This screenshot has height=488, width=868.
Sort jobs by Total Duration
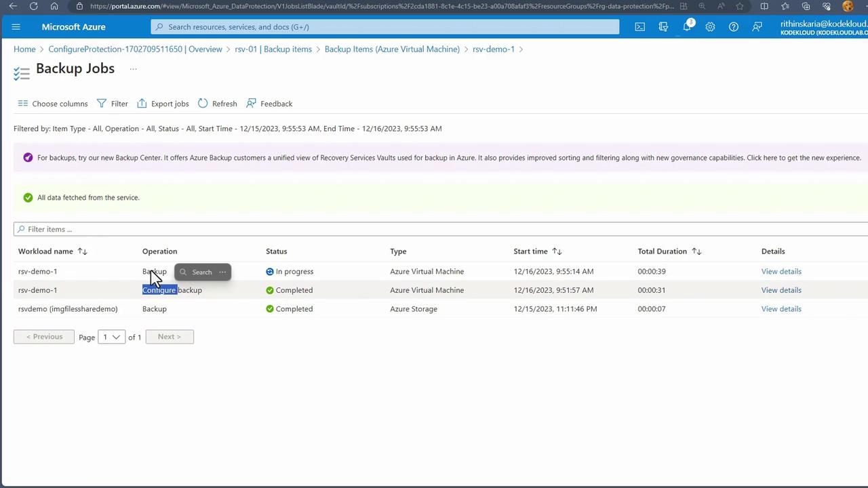(x=696, y=251)
